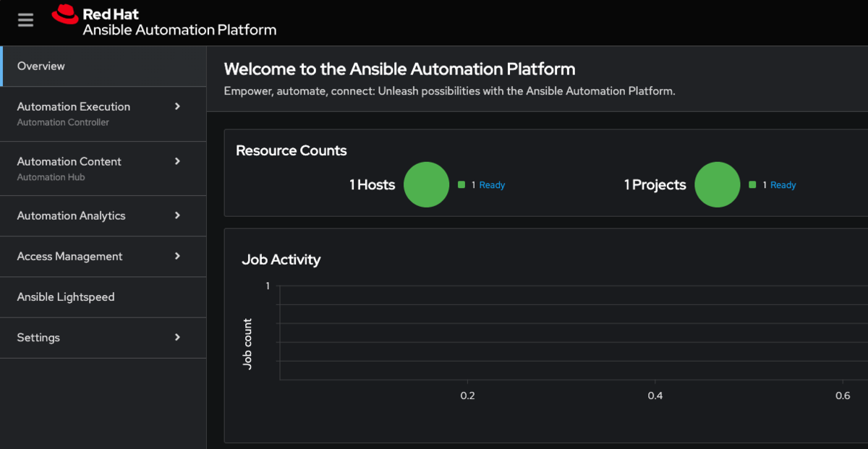This screenshot has width=868, height=449.
Task: Expand the Access Management chevron
Action: 177,256
